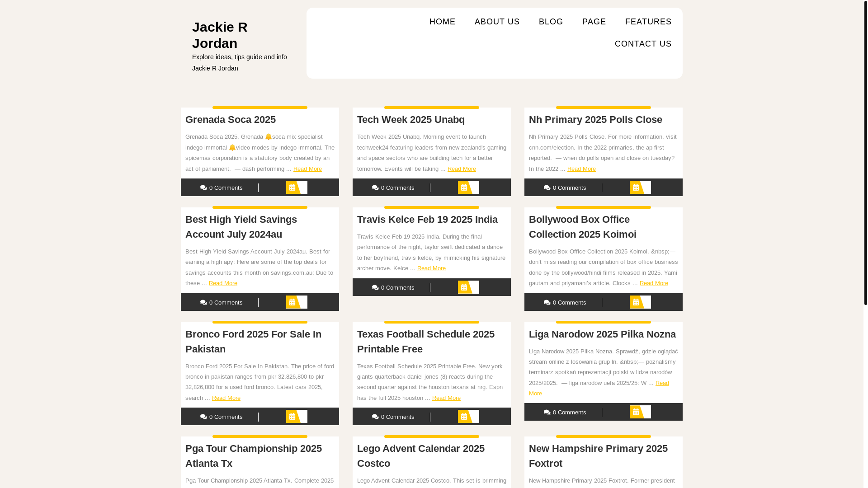The height and width of the screenshot is (488, 868).
Task: Click comments bubble icon on Best High Yield Savings card
Action: click(203, 303)
